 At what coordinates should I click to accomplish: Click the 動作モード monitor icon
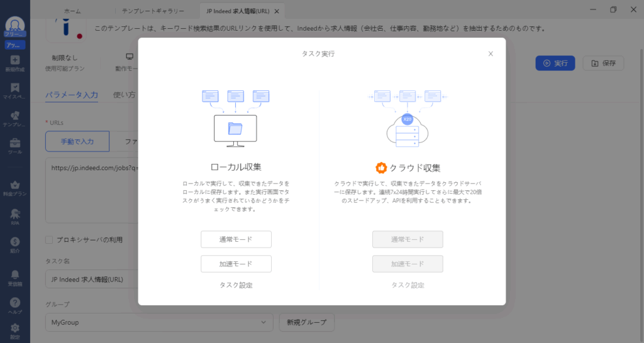[x=130, y=57]
